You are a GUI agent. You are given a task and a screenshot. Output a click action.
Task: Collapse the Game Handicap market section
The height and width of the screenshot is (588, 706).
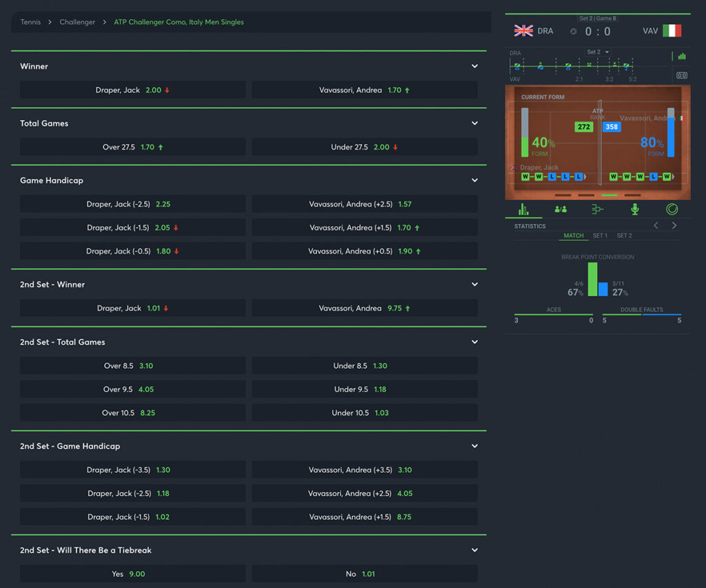coord(474,181)
